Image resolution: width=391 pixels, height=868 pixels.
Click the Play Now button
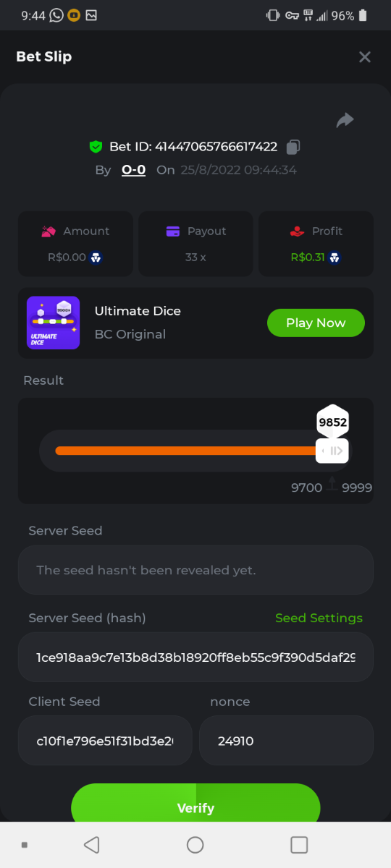316,323
